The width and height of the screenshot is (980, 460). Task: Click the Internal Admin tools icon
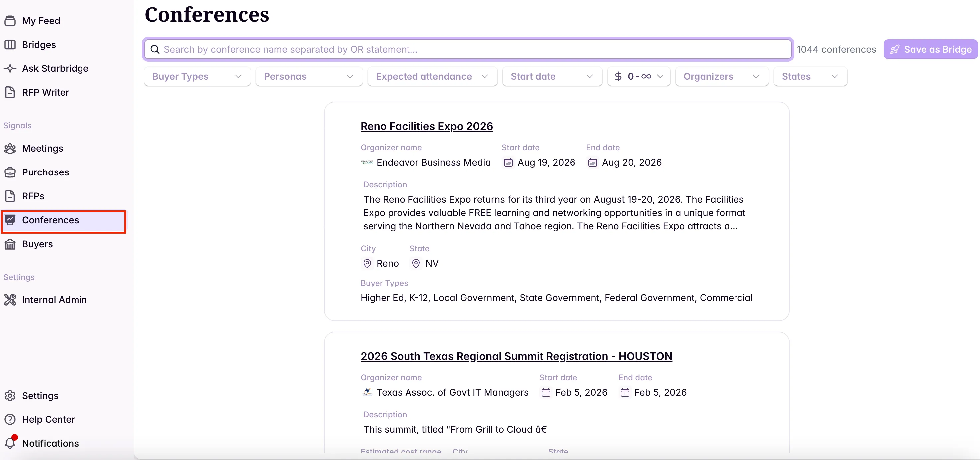(10, 300)
